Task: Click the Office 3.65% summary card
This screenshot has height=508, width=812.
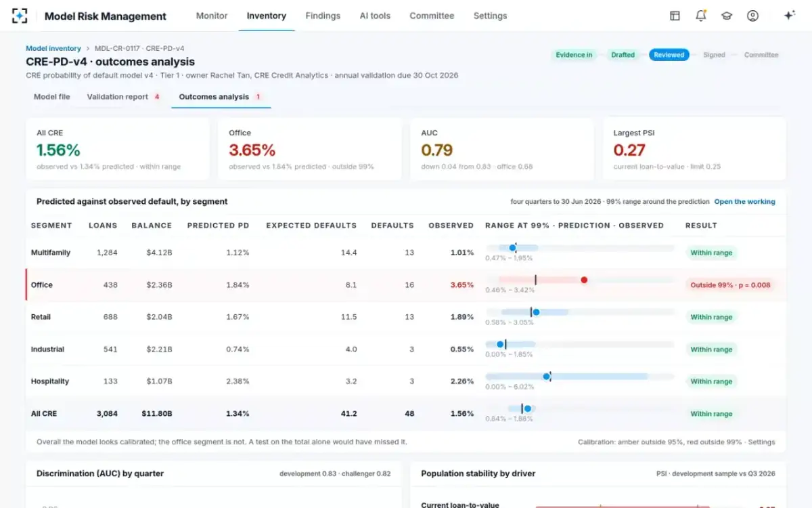Action: (310, 149)
